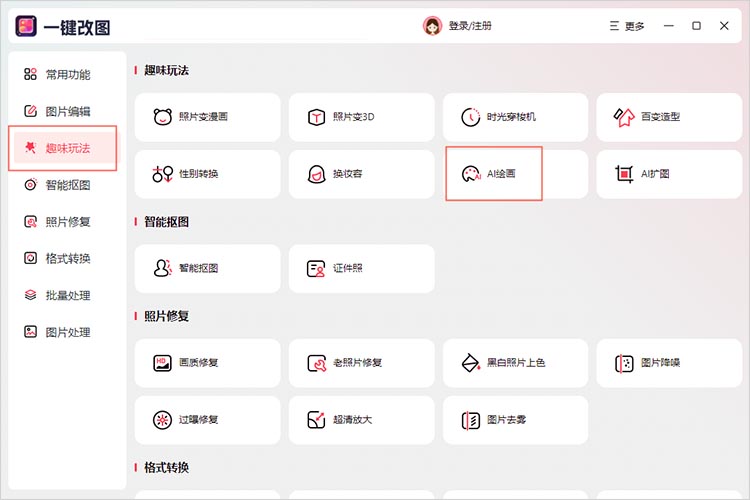The image size is (750, 500).
Task: Select 智能抠图 in the sidebar
Action: click(x=67, y=185)
